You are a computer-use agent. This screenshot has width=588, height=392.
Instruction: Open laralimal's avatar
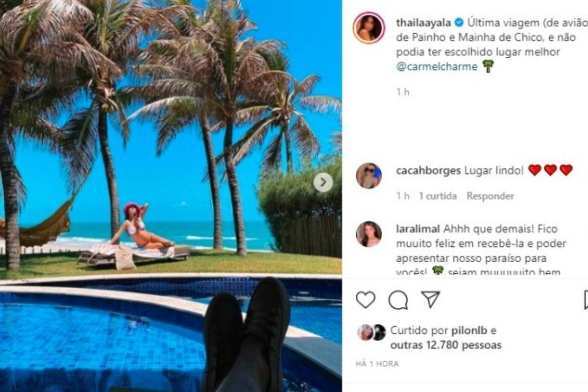(368, 234)
